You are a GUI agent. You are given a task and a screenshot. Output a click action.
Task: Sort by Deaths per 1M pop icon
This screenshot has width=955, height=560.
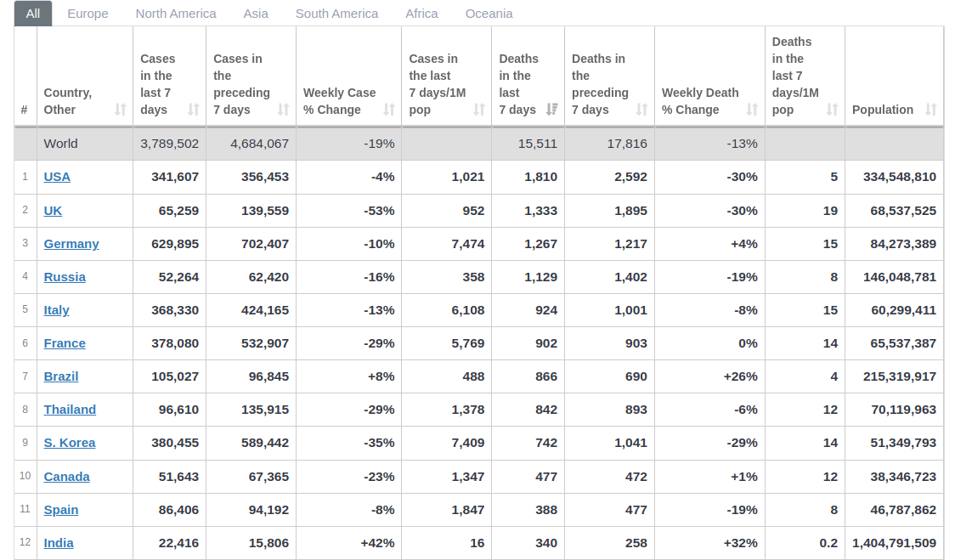point(833,110)
